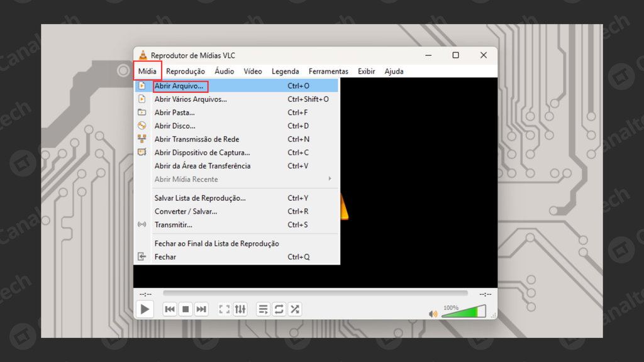This screenshot has height=362, width=644.
Task: Toggle shuffle random playback
Action: 295,309
